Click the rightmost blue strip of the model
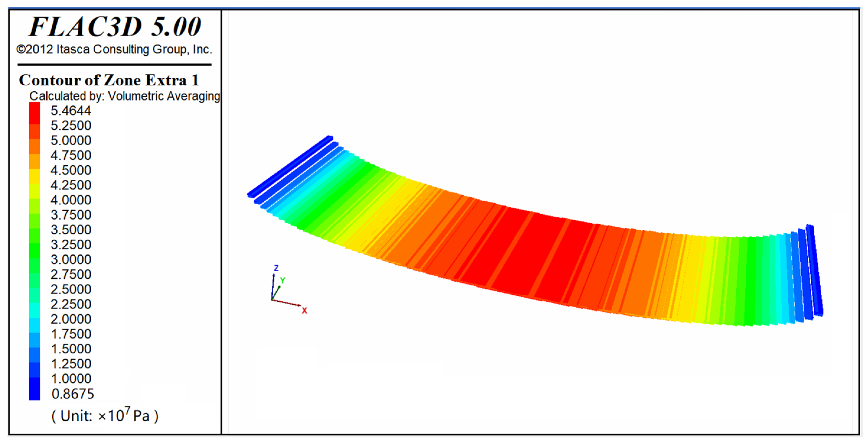 click(815, 270)
